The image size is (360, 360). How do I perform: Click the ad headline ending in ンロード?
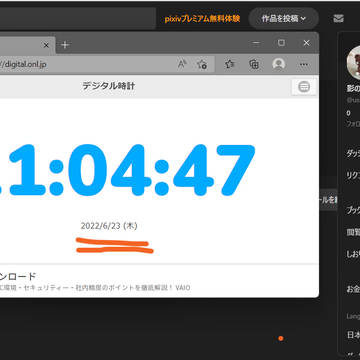(x=18, y=276)
